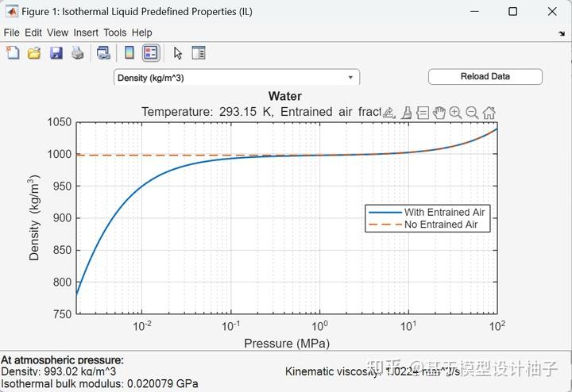Minimize the figure window
This screenshot has height=392, width=572.
[474, 11]
